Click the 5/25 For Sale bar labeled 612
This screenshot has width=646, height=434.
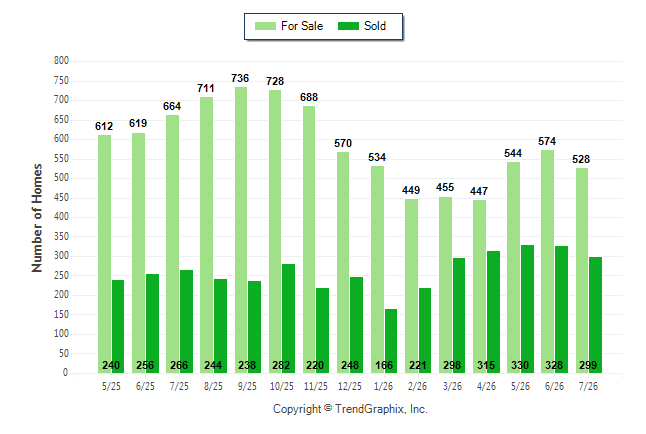pos(105,254)
